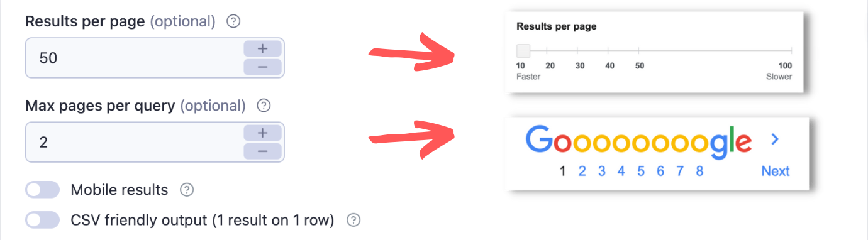Open help icon next to CSV friendly output
868x240 pixels.
pos(354,221)
